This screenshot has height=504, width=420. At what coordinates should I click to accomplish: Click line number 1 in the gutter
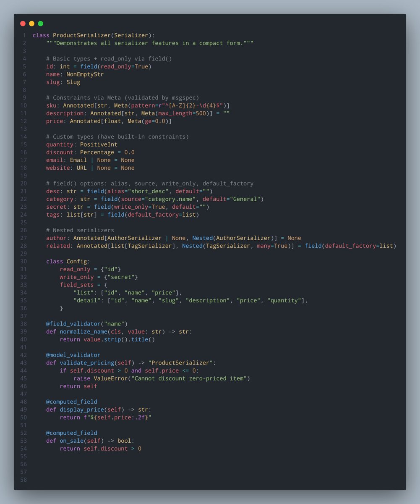(24, 35)
